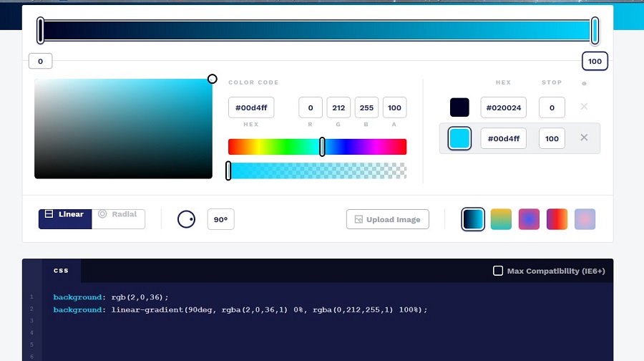Delete the #020024 color stop
644x361 pixels.
coord(584,107)
